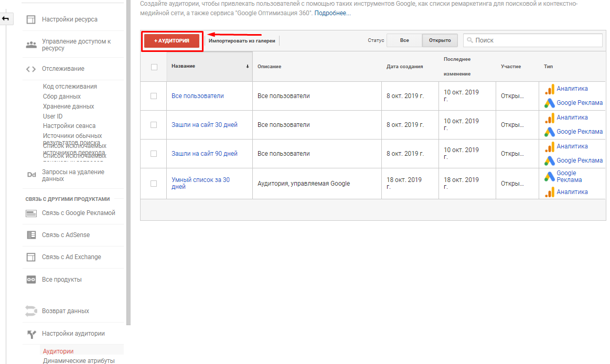610x364 pixels.
Task: Open Настройки ресурса settings icon
Action: click(x=31, y=19)
